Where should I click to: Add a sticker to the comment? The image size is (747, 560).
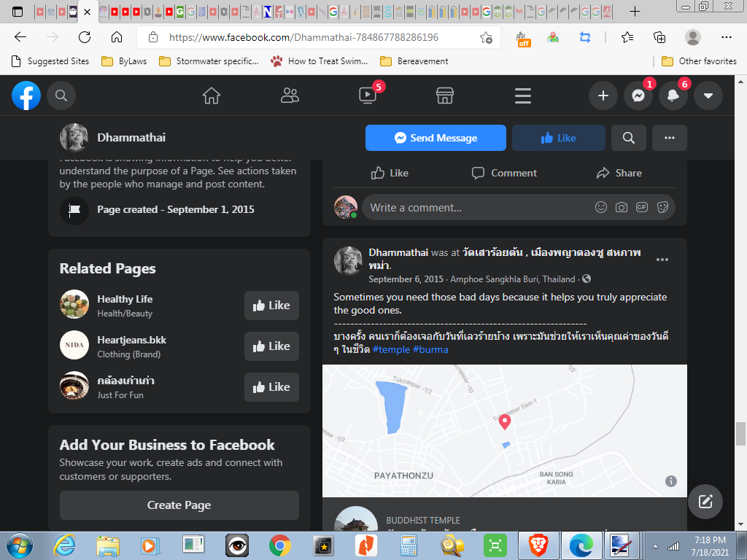click(662, 207)
